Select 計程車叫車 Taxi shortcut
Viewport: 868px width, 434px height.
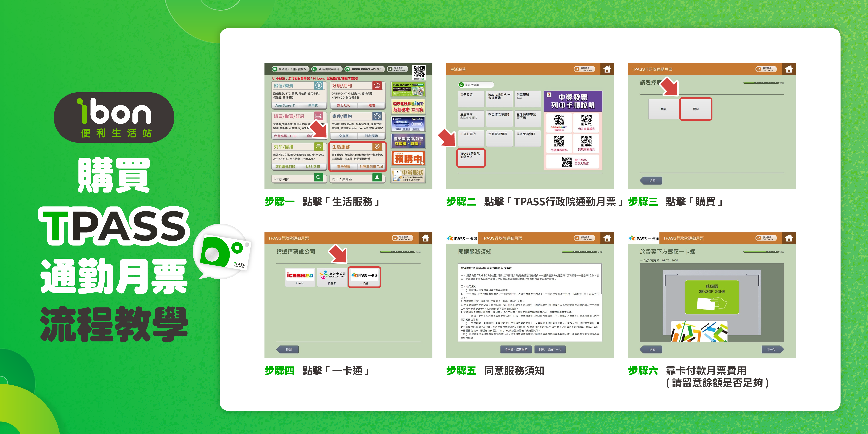click(x=371, y=167)
